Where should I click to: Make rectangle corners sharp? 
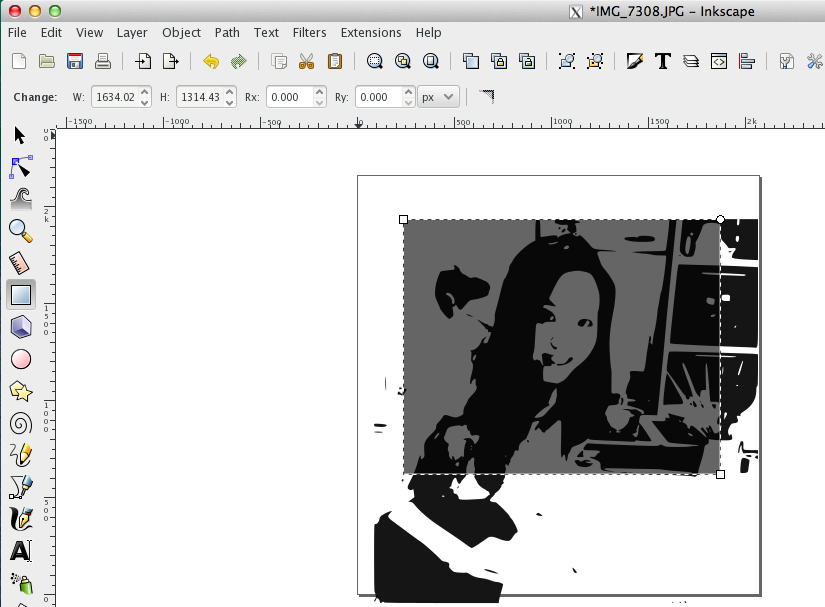coord(487,96)
